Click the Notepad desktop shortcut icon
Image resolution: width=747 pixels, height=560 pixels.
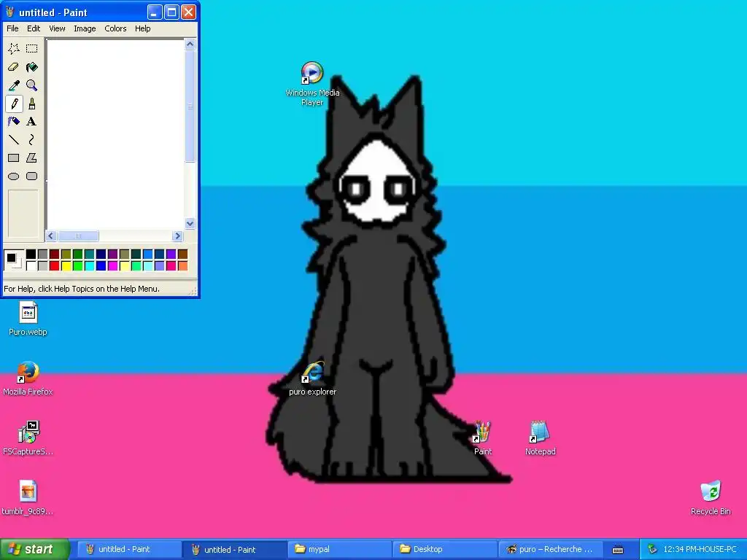541,432
